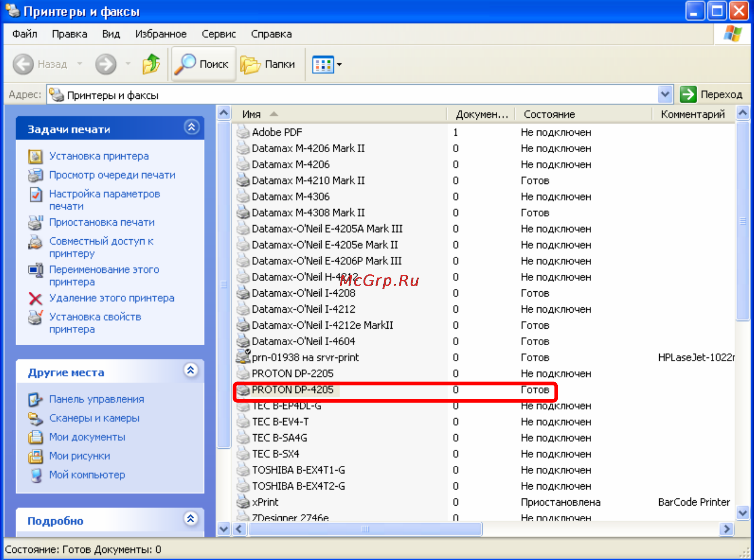Click the Комментарий column header
This screenshot has height=560, width=754.
pyautogui.click(x=693, y=114)
